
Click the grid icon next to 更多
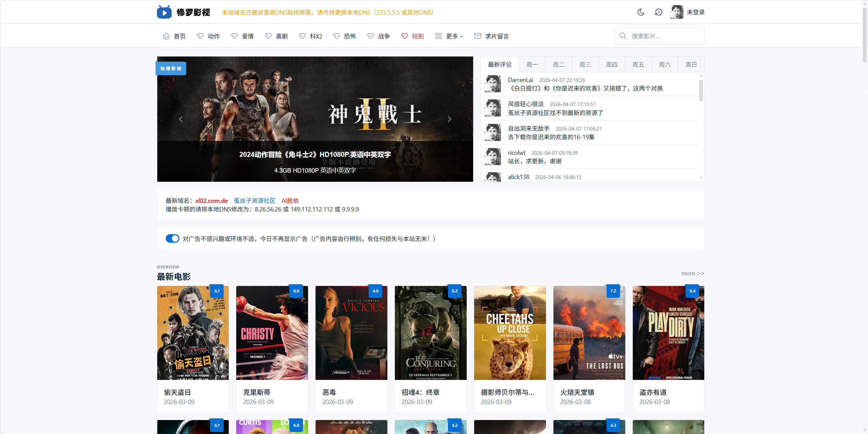[438, 36]
